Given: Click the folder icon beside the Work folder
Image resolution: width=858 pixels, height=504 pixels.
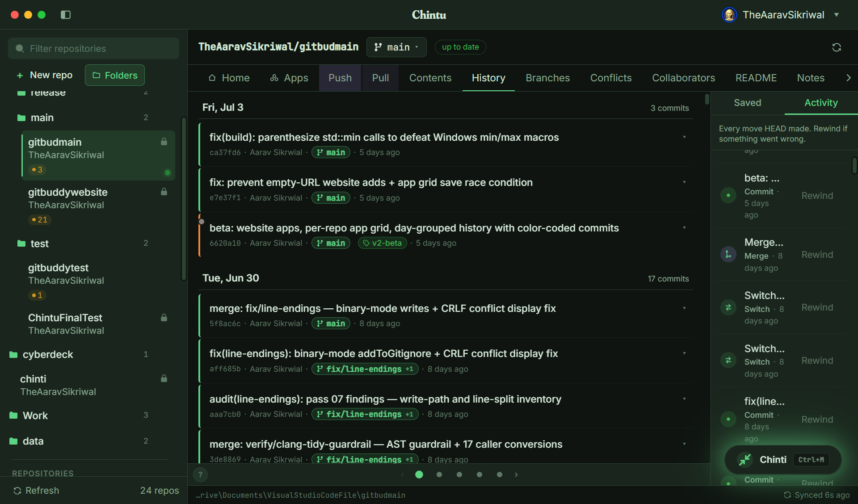Looking at the screenshot, I should coord(13,416).
